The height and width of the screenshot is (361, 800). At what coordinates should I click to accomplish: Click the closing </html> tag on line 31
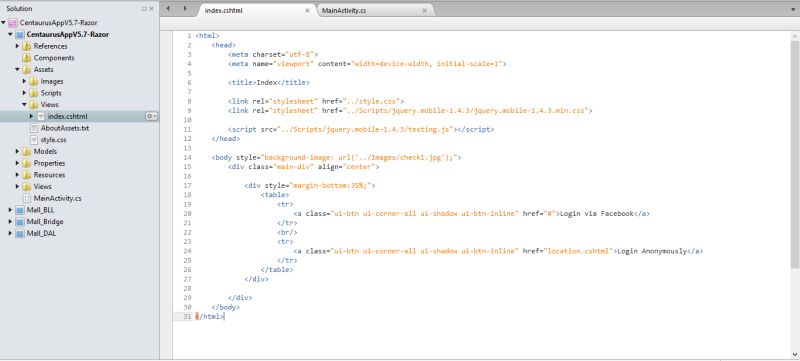[x=209, y=317]
